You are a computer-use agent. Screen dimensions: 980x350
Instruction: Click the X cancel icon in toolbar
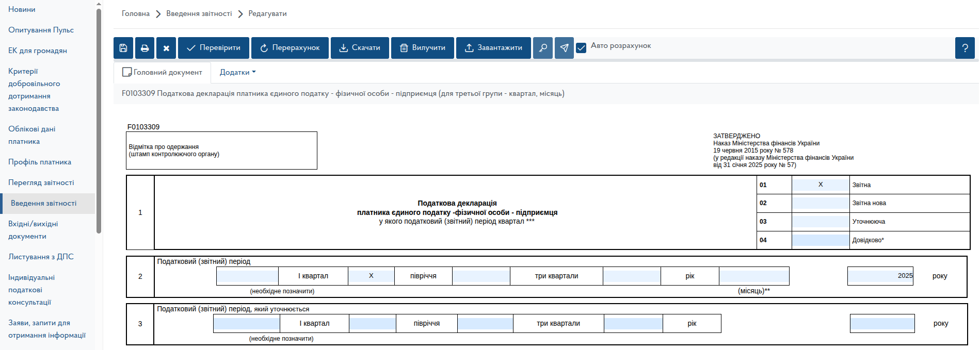pyautogui.click(x=166, y=48)
